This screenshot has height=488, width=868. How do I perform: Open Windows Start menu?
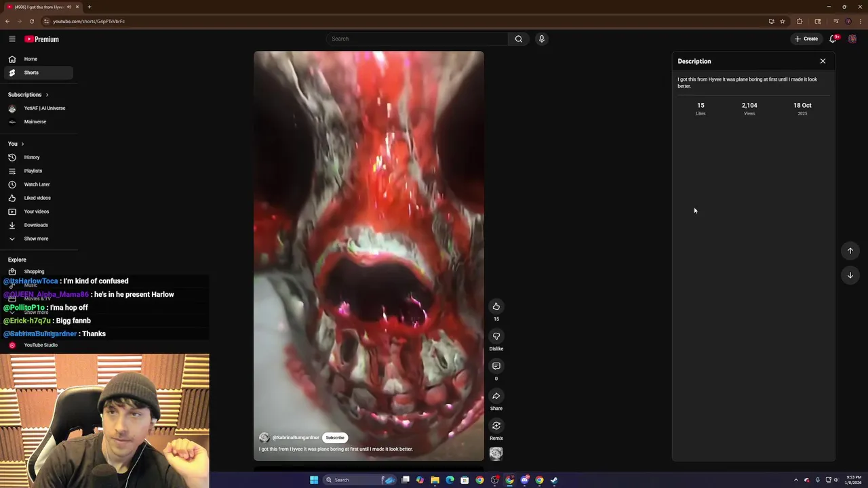[314, 480]
